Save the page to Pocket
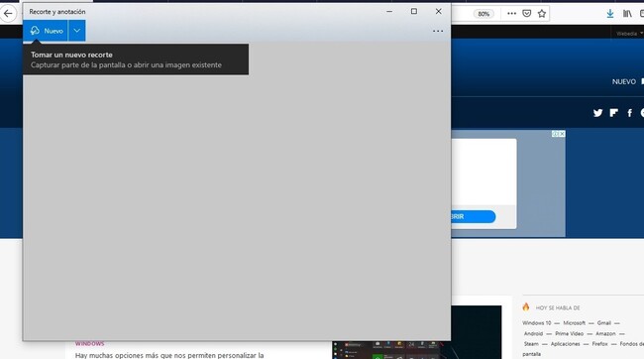644x359 pixels. [x=526, y=14]
